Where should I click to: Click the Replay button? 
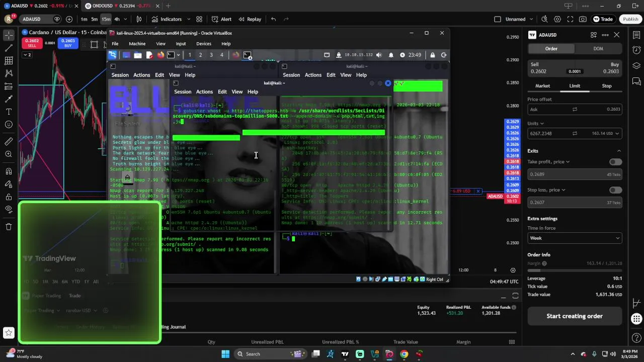pos(250,19)
